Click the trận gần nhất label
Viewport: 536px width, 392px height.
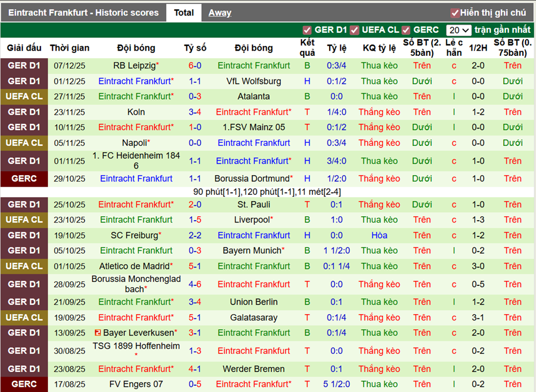click(502, 30)
